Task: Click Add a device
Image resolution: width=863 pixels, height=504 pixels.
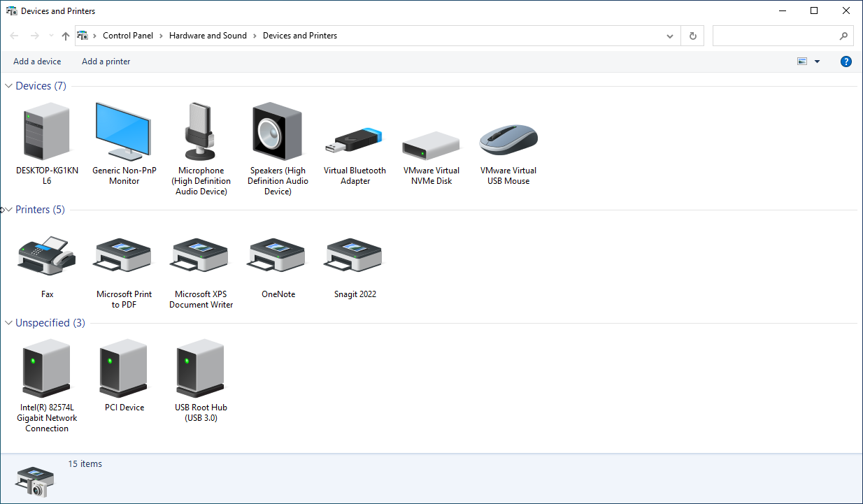Action: click(37, 62)
